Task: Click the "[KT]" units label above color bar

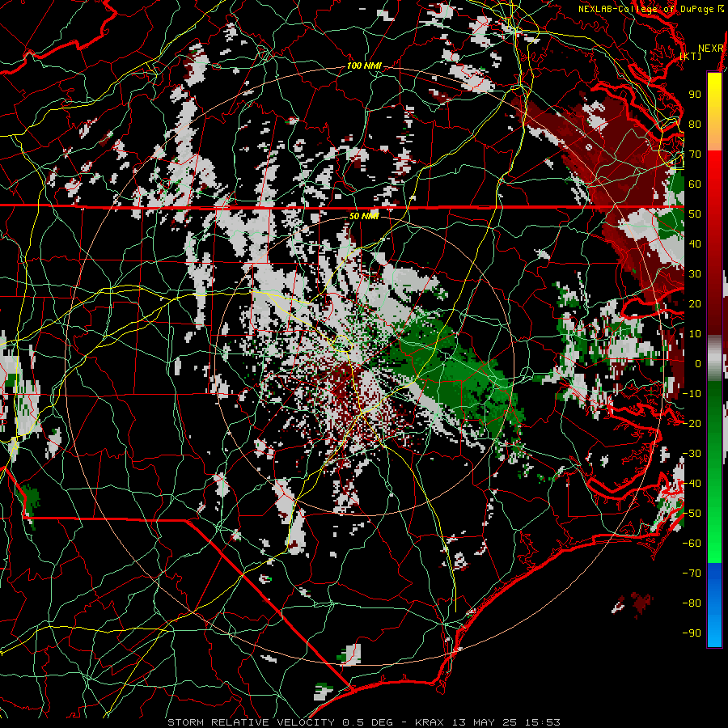Action: [x=691, y=56]
